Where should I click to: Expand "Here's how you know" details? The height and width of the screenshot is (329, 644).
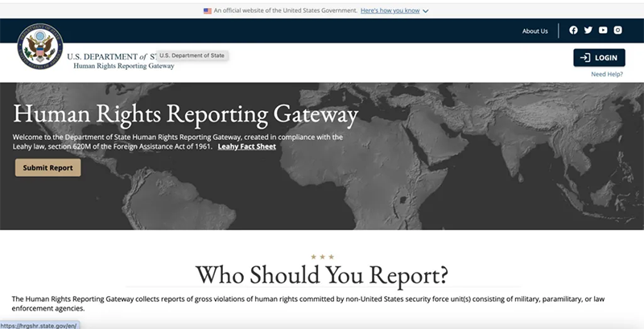point(390,11)
